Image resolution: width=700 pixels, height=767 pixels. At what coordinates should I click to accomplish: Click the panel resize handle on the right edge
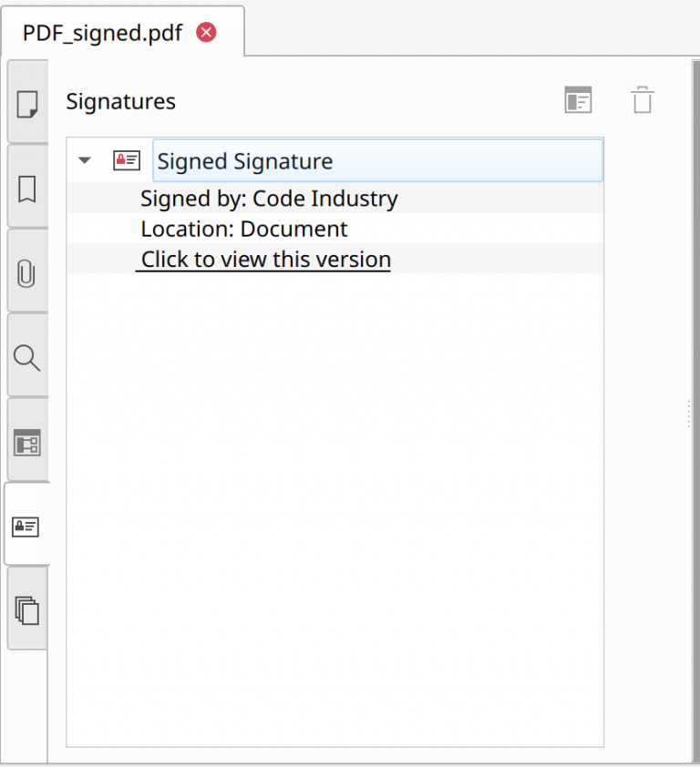tap(688, 414)
